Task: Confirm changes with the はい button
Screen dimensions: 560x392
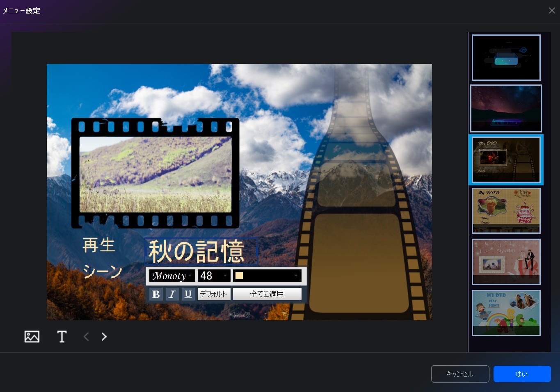Action: [522, 374]
